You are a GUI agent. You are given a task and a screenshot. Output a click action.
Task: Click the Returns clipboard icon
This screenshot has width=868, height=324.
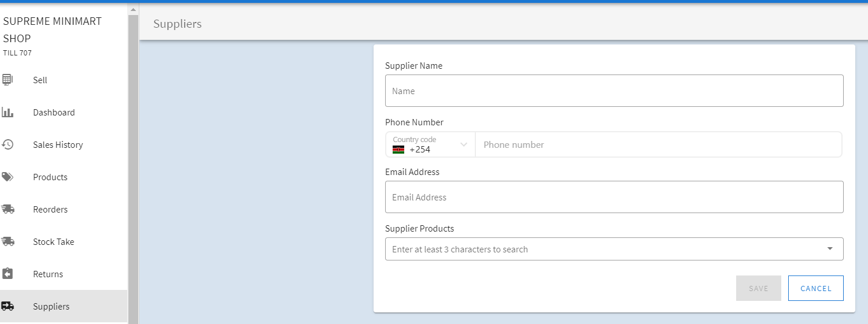coord(8,274)
